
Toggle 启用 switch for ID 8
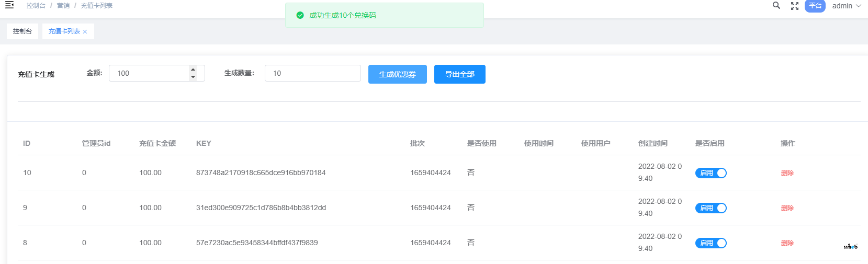(x=711, y=243)
